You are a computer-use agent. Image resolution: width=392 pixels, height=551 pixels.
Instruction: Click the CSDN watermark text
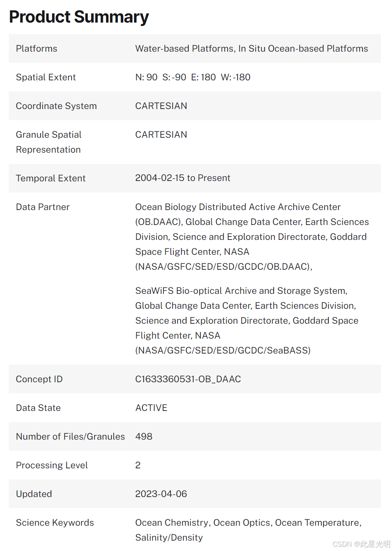tap(361, 544)
